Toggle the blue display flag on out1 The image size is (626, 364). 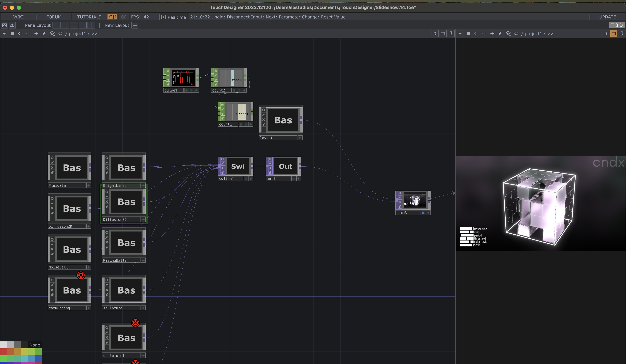(294, 179)
